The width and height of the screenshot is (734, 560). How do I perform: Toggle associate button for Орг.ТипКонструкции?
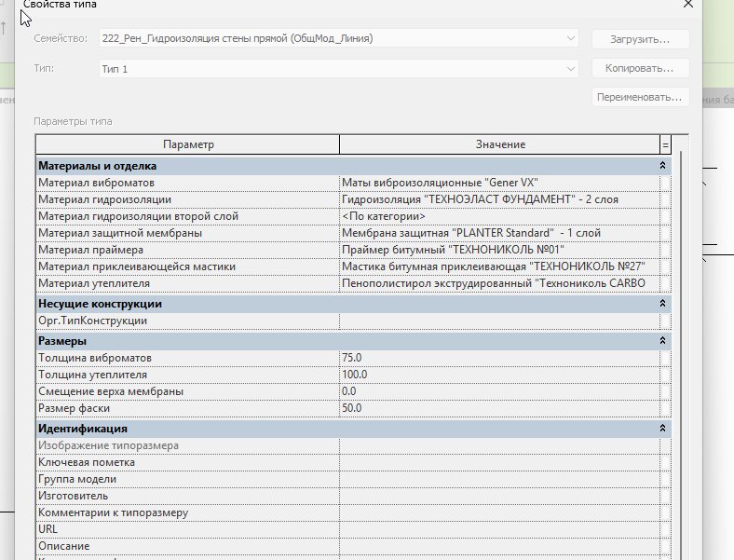[665, 321]
